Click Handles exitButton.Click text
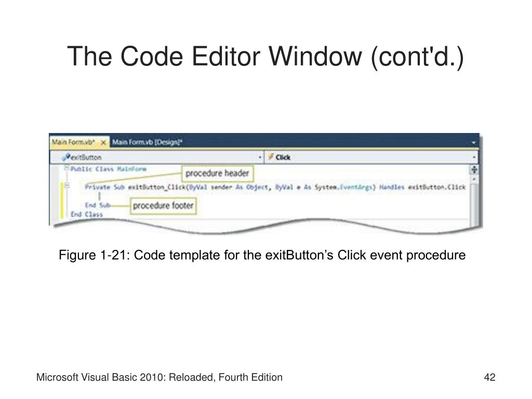532x399 pixels. [422, 187]
